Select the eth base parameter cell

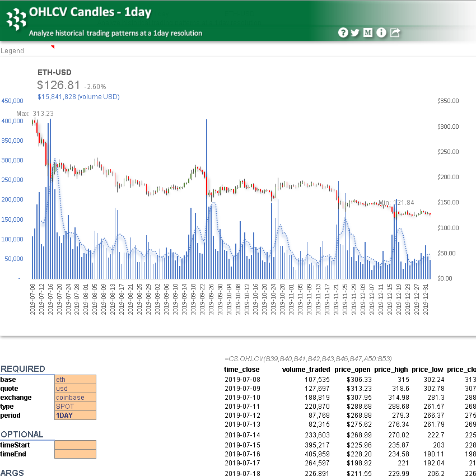click(x=75, y=380)
